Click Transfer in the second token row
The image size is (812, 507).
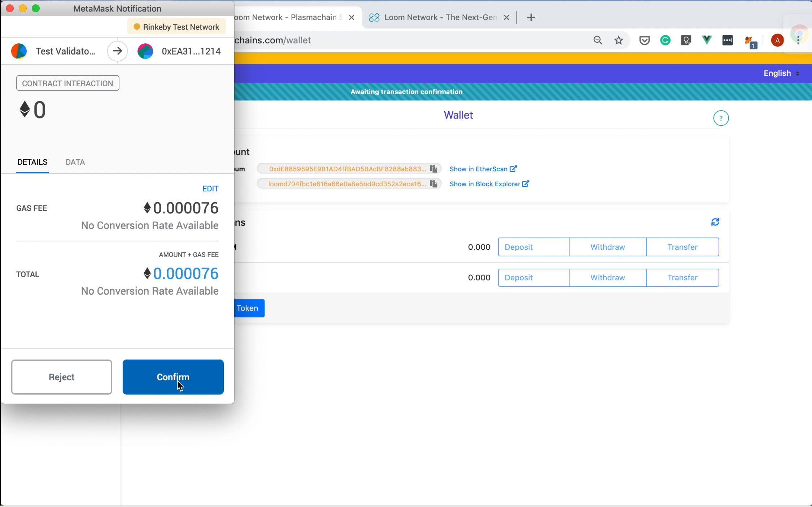pyautogui.click(x=682, y=277)
